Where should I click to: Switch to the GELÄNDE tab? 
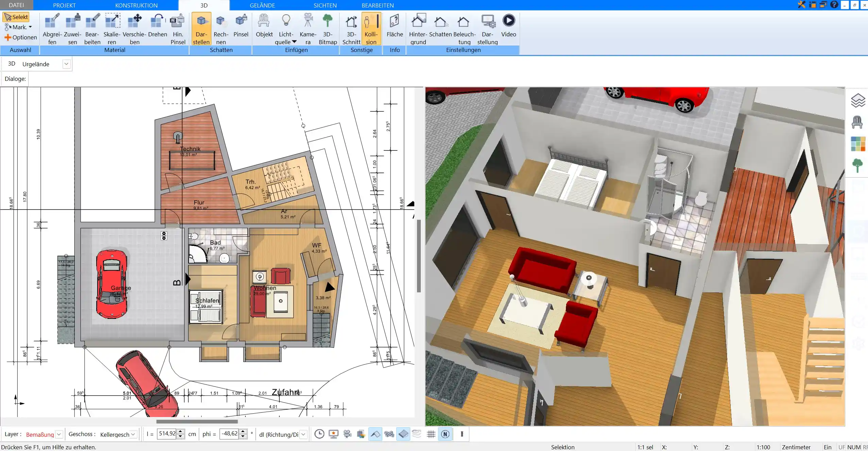(262, 5)
